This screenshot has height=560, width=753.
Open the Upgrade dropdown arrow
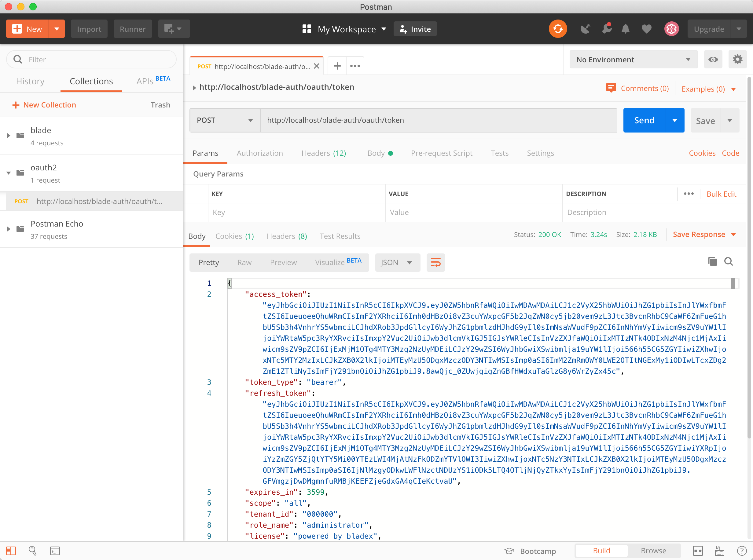point(739,29)
